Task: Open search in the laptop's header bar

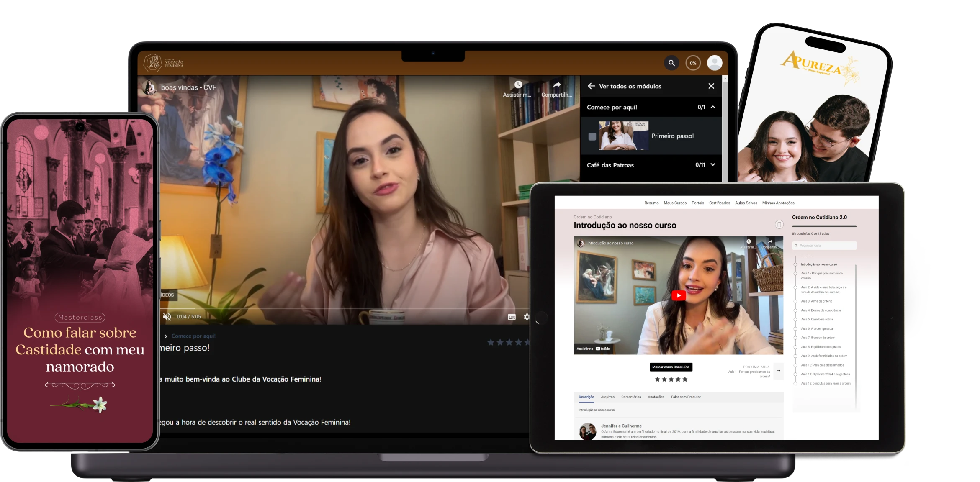Action: coord(671,63)
